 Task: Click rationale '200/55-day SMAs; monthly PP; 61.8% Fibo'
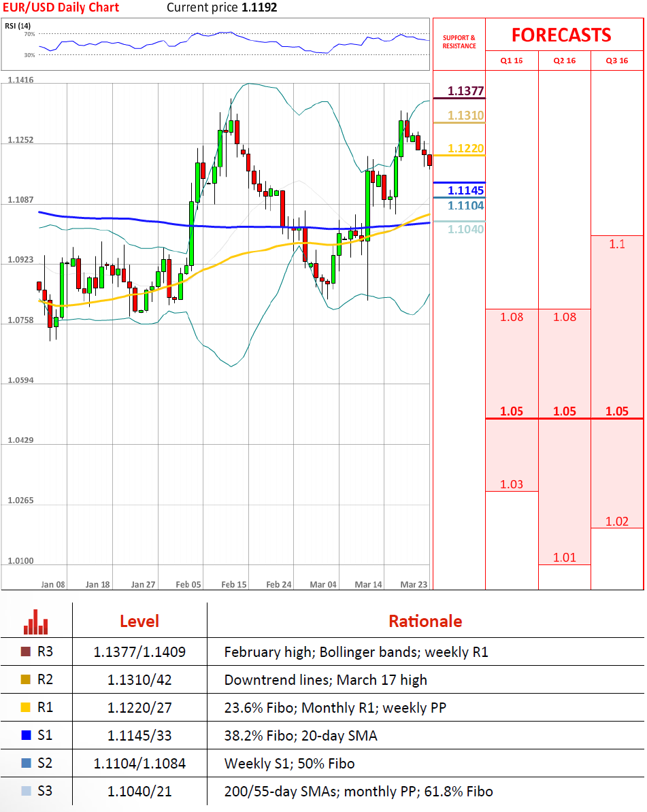(359, 792)
